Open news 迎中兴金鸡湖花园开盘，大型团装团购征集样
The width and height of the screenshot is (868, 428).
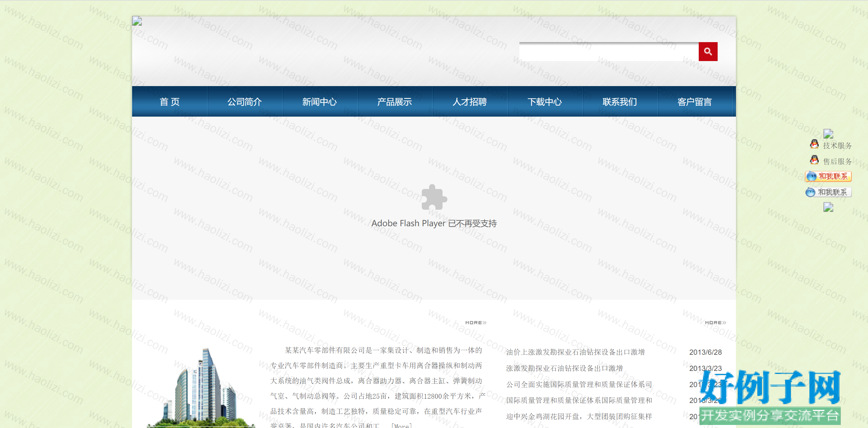tap(579, 416)
